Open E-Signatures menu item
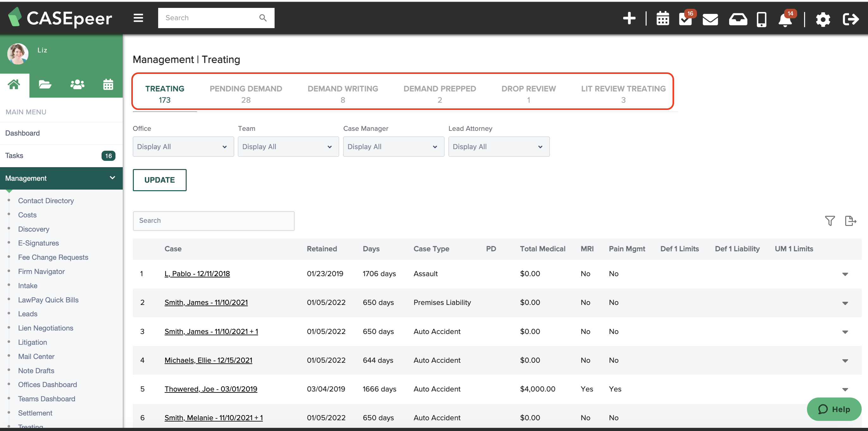Screen dimensions: 868x431 click(x=38, y=243)
